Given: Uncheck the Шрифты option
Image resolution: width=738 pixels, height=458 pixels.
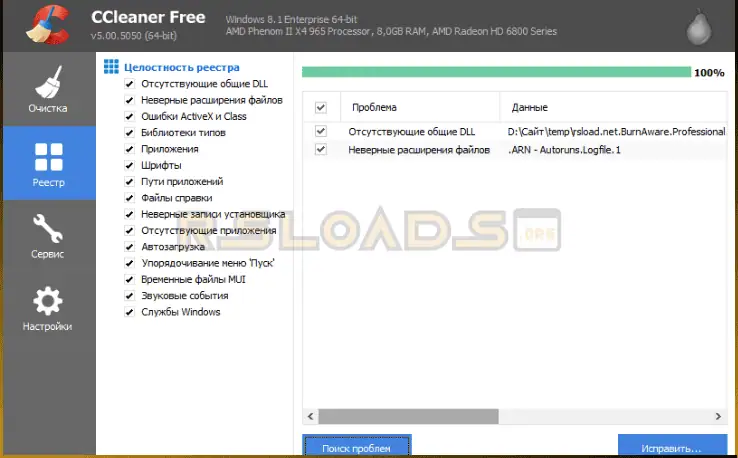Looking at the screenshot, I should tap(129, 165).
